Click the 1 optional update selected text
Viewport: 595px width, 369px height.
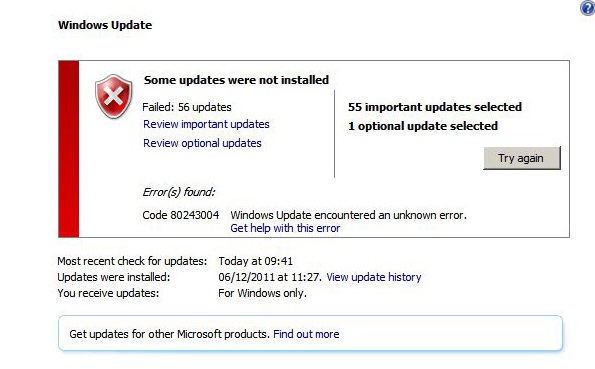[x=423, y=126]
